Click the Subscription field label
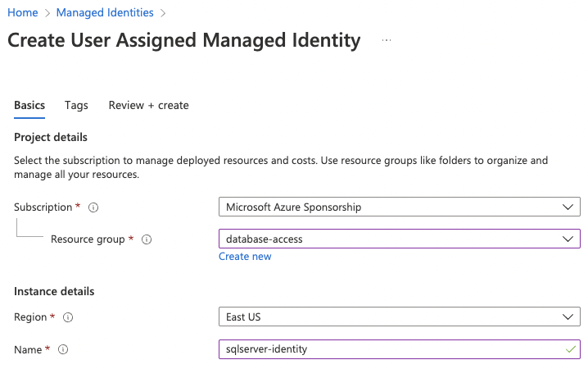Screen dimensions: 588x369 coord(43,207)
